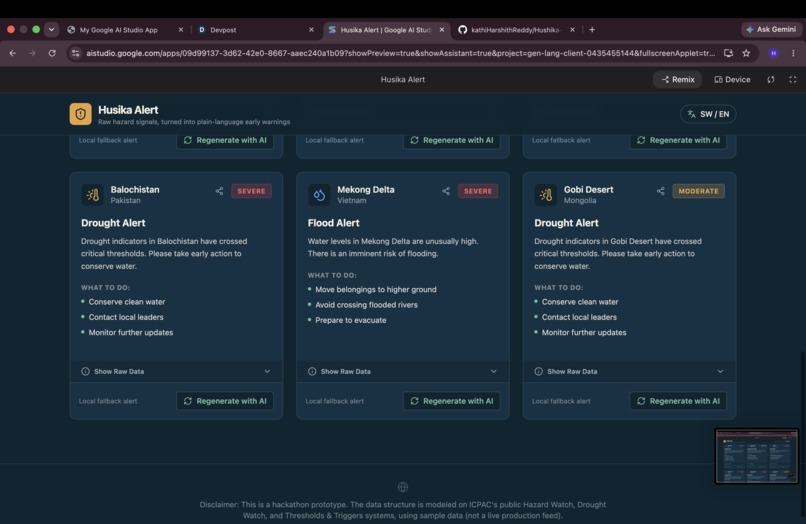Click the Mekong Delta flood droplet icon
The image size is (806, 524).
[x=319, y=195]
